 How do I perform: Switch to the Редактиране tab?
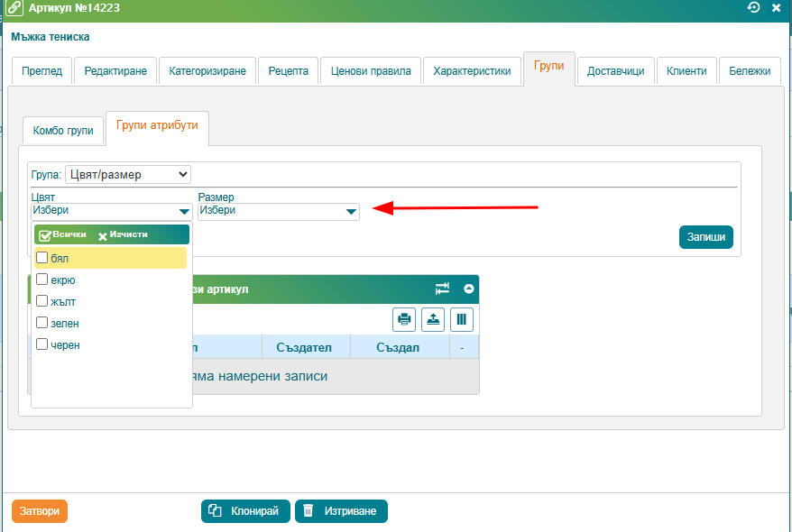click(x=115, y=71)
